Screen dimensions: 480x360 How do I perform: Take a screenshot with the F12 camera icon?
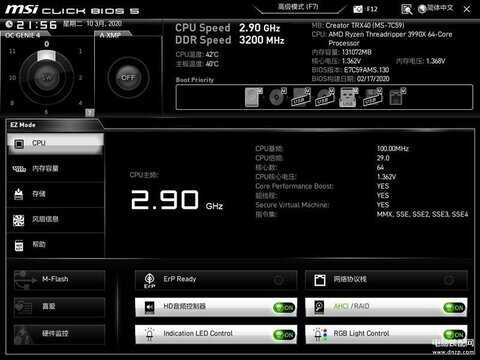click(x=358, y=9)
